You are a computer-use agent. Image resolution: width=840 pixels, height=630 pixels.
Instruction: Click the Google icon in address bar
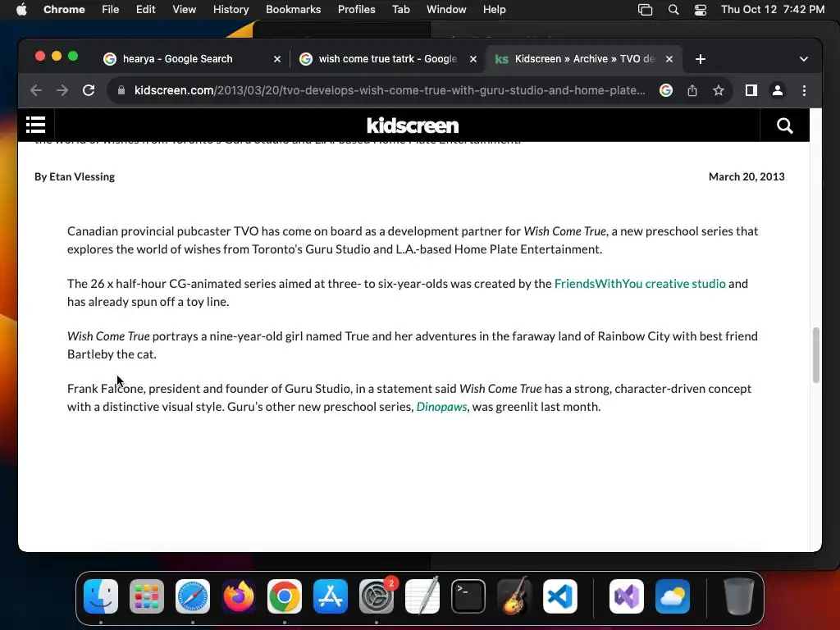click(666, 90)
